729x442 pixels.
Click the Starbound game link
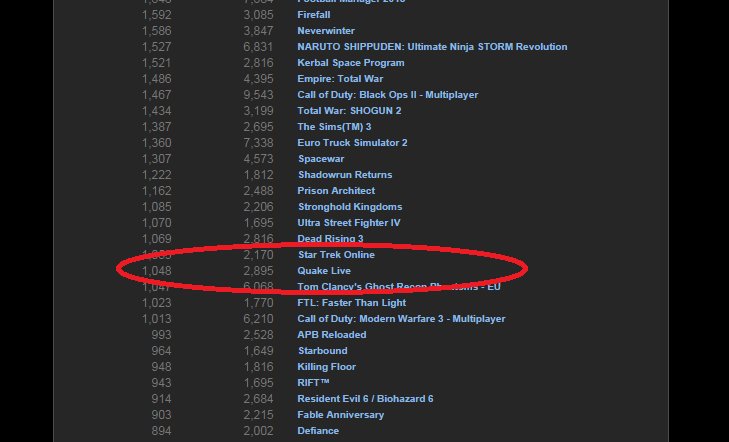322,351
